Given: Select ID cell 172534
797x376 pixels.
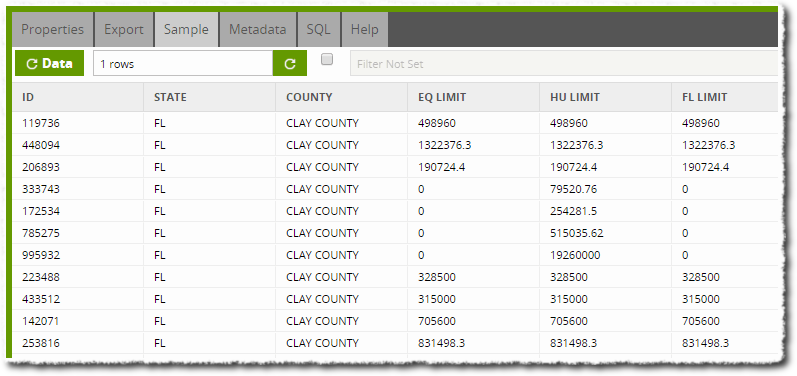Looking at the screenshot, I should click(x=41, y=211).
